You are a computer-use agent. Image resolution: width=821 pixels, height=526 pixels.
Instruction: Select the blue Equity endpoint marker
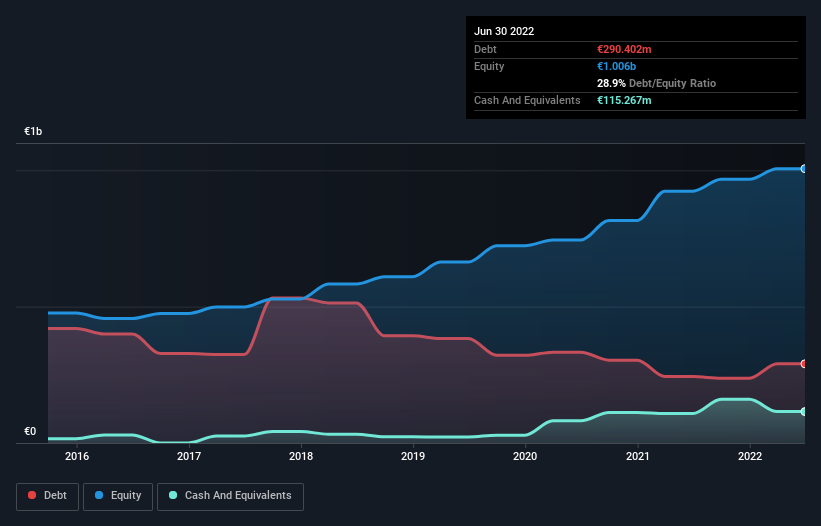804,169
